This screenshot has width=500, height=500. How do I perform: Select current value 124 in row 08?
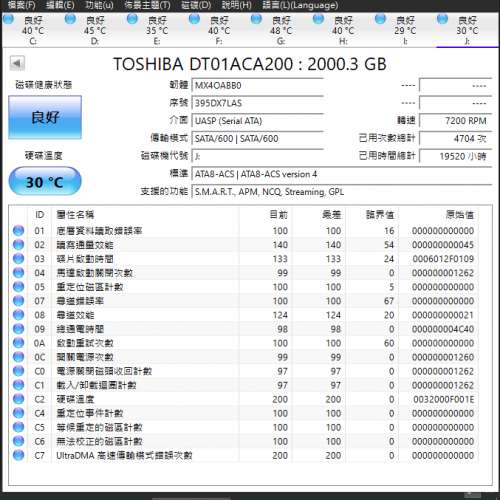[280, 315]
